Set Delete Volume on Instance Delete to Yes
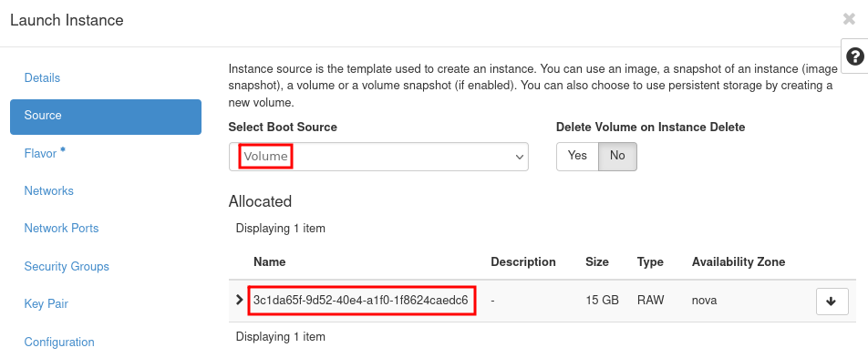 click(577, 156)
